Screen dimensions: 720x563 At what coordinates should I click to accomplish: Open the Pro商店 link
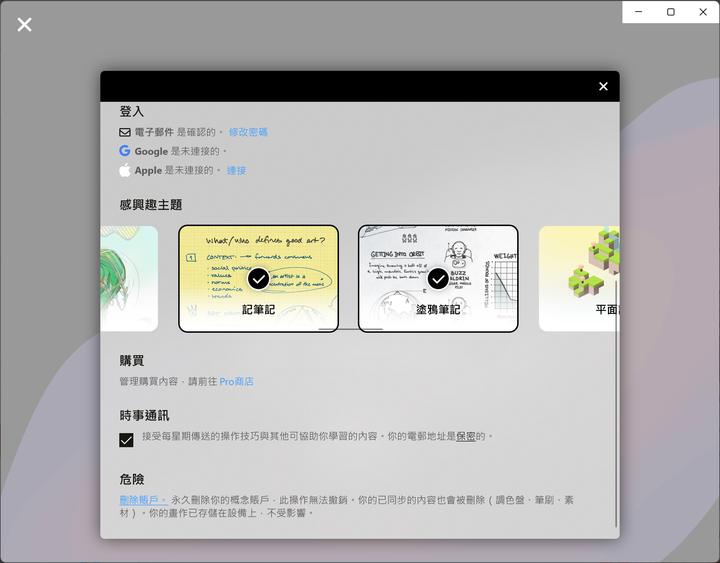pyautogui.click(x=236, y=382)
